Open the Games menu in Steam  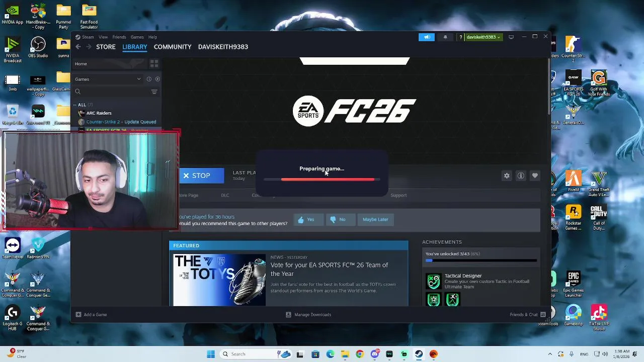pos(137,37)
